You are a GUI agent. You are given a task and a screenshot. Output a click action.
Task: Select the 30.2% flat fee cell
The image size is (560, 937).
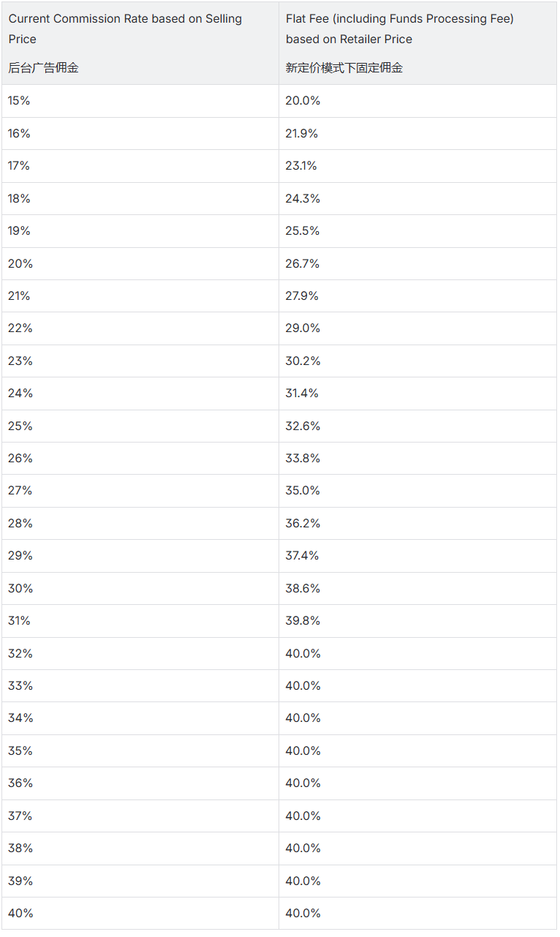[x=303, y=361]
